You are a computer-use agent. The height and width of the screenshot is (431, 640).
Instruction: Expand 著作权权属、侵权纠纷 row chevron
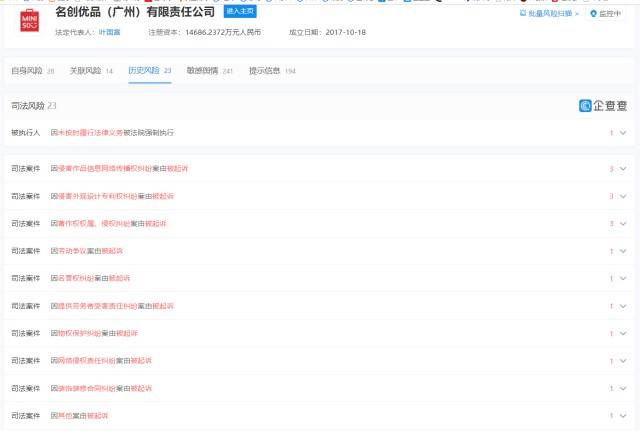pos(623,224)
